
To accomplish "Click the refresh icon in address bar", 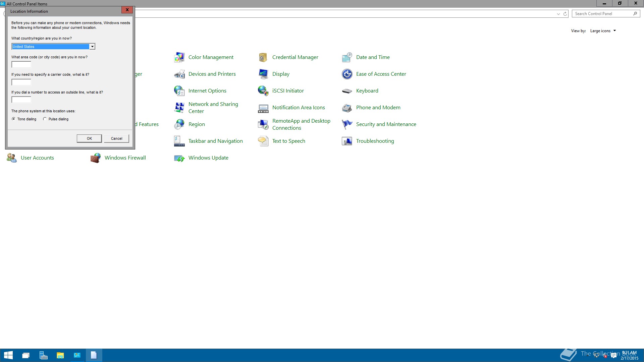I will tap(565, 14).
